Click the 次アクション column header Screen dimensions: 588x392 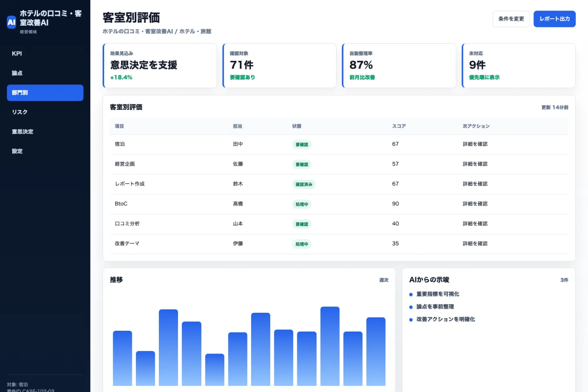476,126
